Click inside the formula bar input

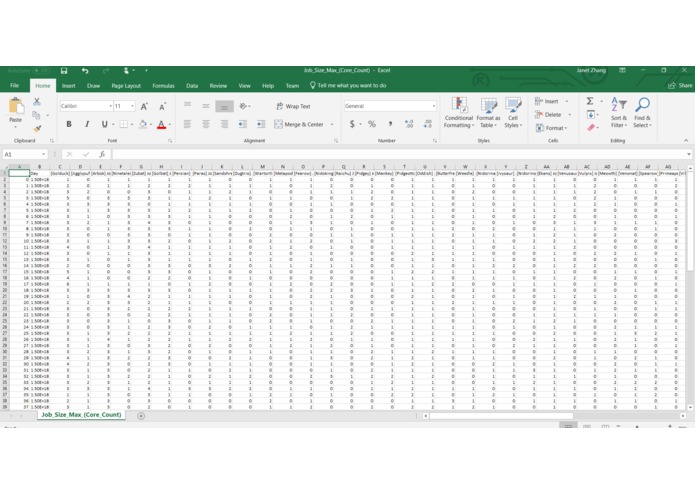(x=398, y=154)
